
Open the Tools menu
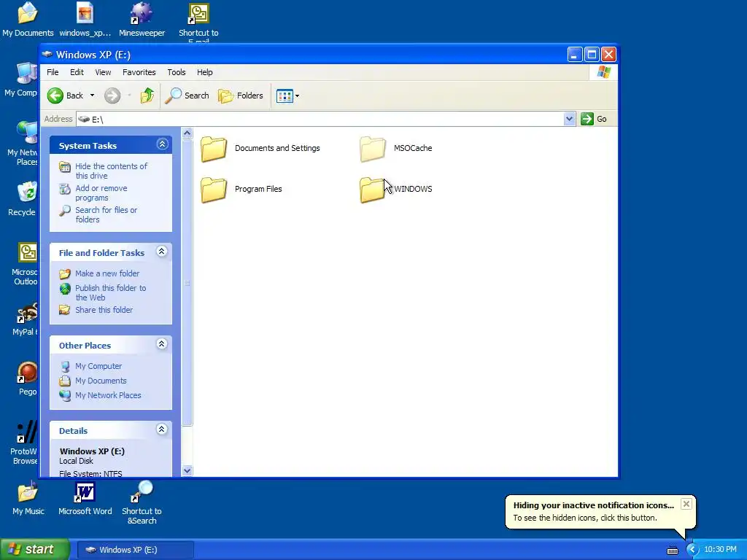[177, 72]
